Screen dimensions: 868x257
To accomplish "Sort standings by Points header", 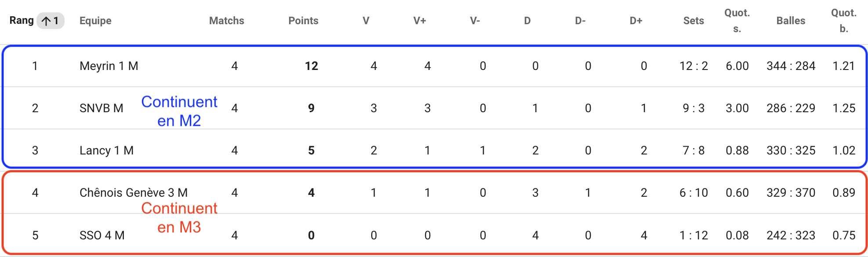I will pyautogui.click(x=303, y=21).
